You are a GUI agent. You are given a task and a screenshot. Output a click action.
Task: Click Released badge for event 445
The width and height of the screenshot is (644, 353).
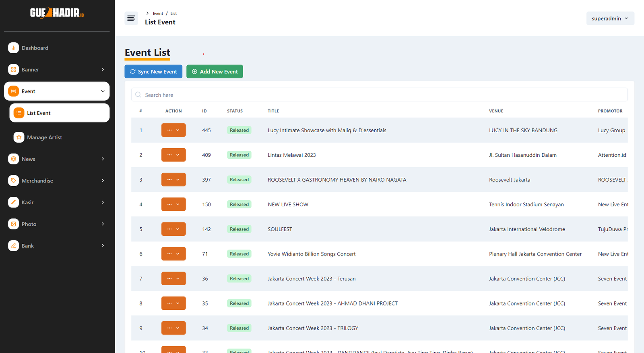pyautogui.click(x=239, y=130)
